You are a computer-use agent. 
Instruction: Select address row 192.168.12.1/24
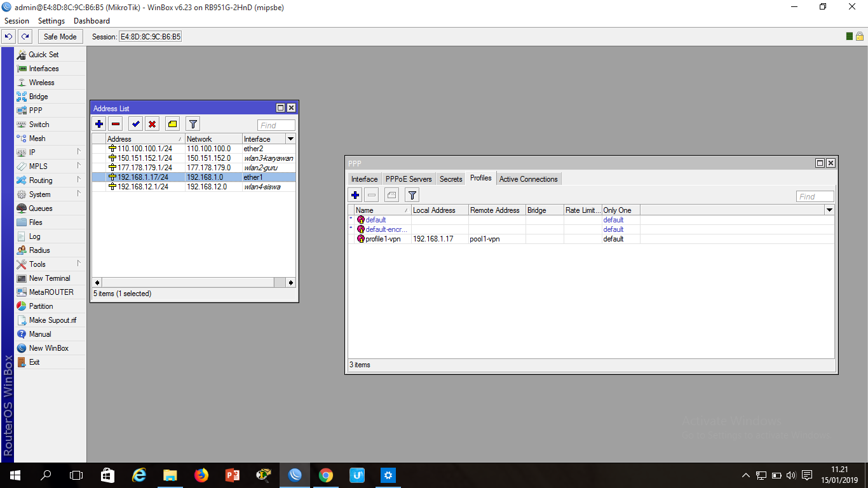tap(194, 187)
